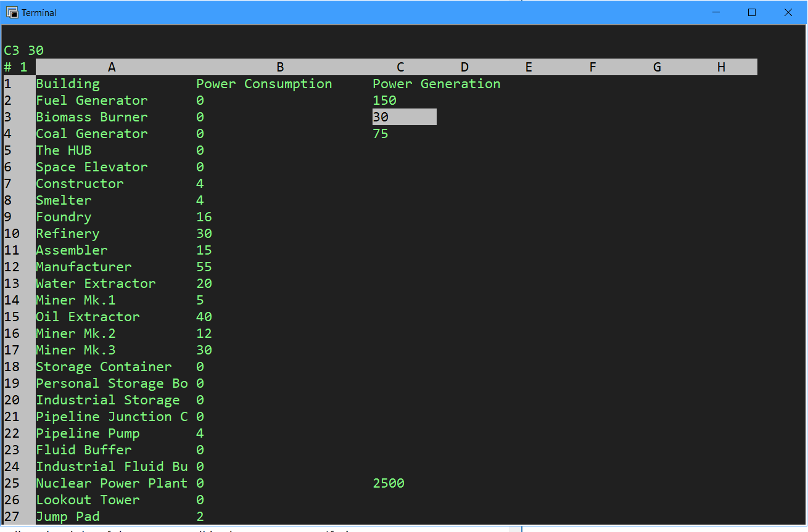Select the 'Lookout Tower' cell

point(88,500)
